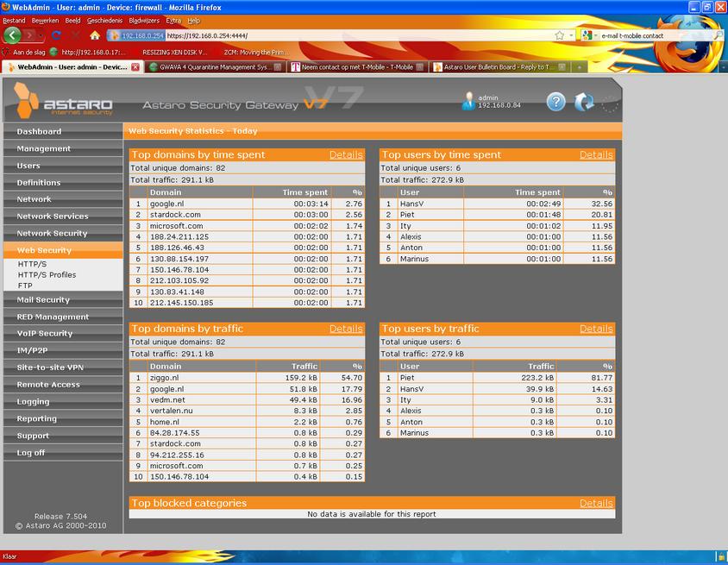Viewport: 728px width, 565px height.
Task: Click the Astaro logo
Action: coord(53,104)
